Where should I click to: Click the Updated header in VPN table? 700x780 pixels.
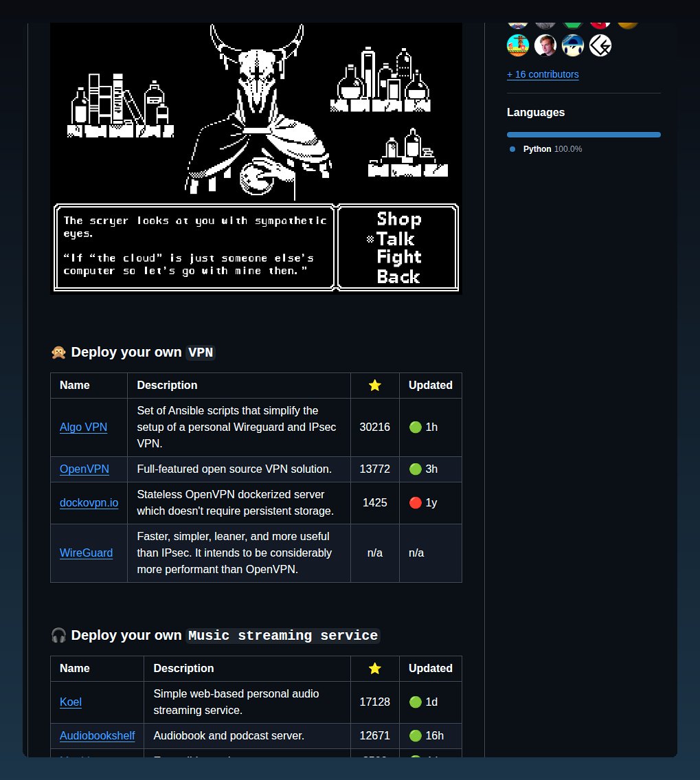click(x=431, y=386)
